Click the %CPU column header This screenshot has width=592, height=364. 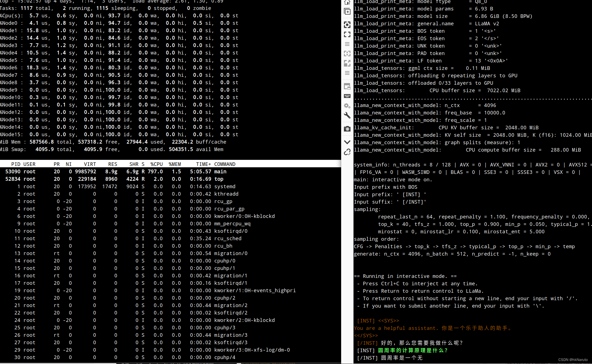tap(156, 164)
